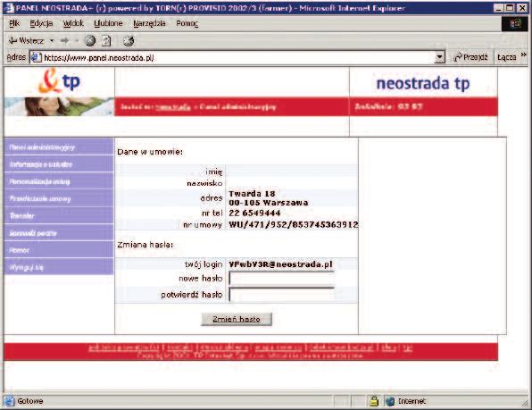Viewport: 532px width, 410px height.
Task: Close the Internet Explorer window
Action: pos(522,8)
